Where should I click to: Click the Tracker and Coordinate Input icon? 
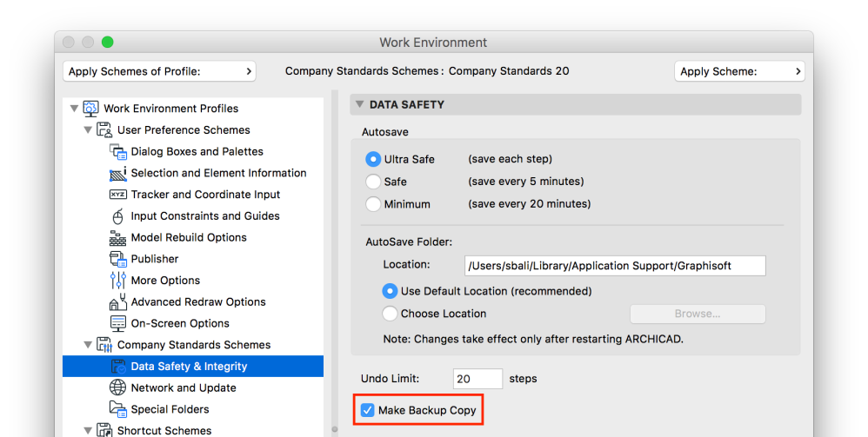tap(118, 195)
